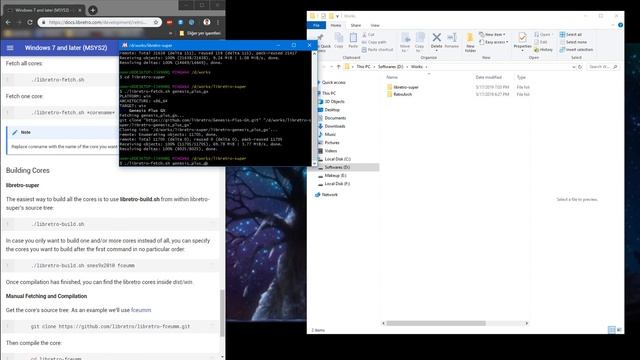Show hidden bookmarks with the » chevron

click(171, 33)
